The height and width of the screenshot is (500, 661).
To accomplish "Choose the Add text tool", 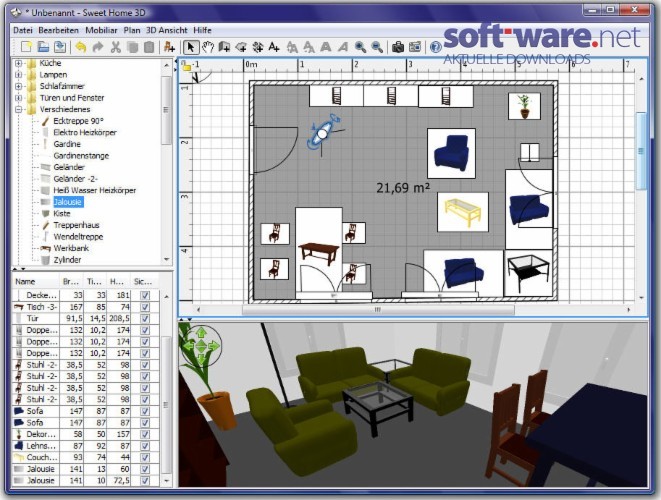I will point(274,47).
